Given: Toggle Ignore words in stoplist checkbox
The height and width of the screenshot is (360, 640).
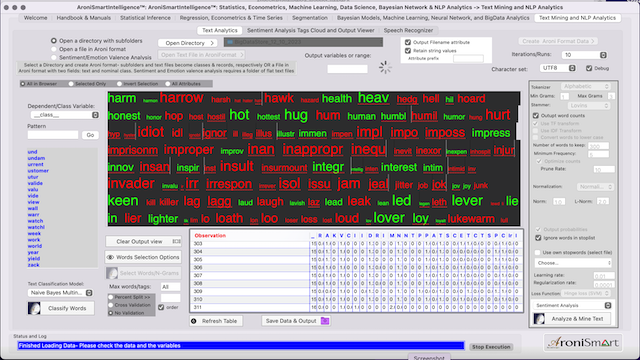Looking at the screenshot, I should coord(538,238).
